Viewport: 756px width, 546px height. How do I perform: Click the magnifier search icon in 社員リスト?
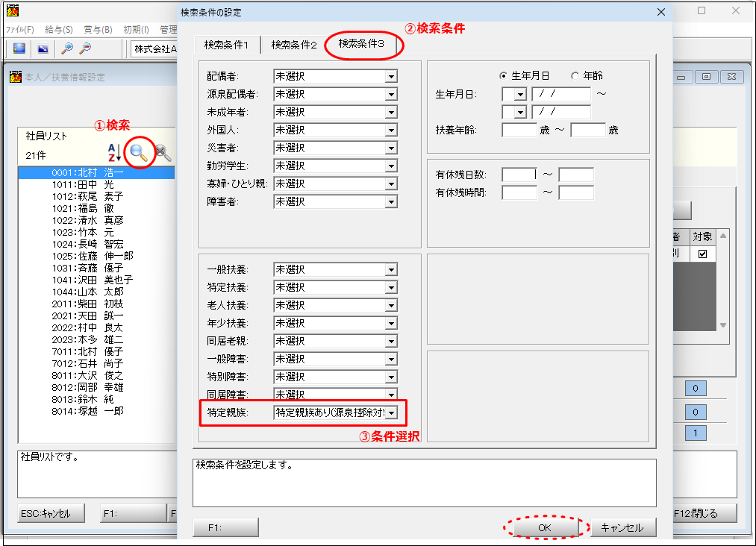click(139, 153)
